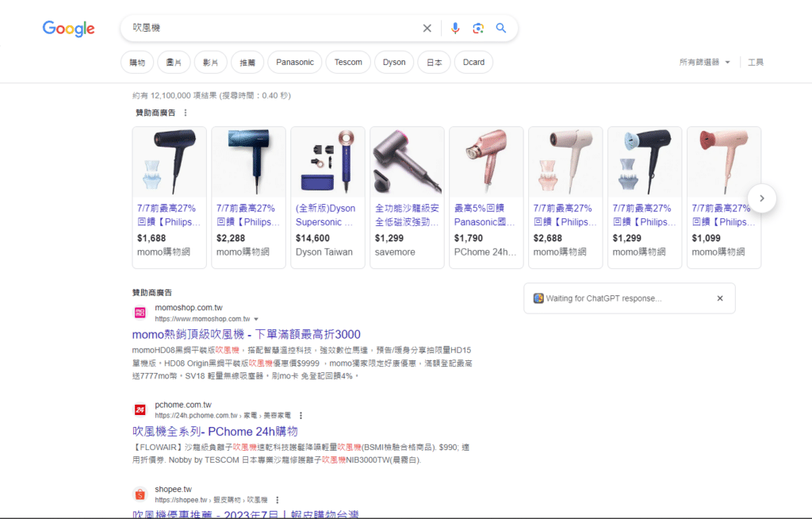
Task: Click the momoshop favicon icon
Action: pos(140,313)
